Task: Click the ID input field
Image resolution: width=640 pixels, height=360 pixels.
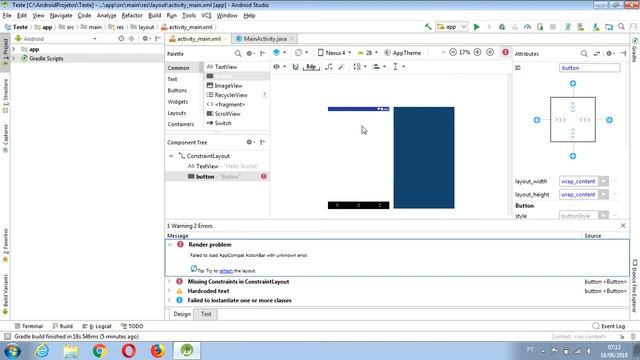Action: click(589, 68)
